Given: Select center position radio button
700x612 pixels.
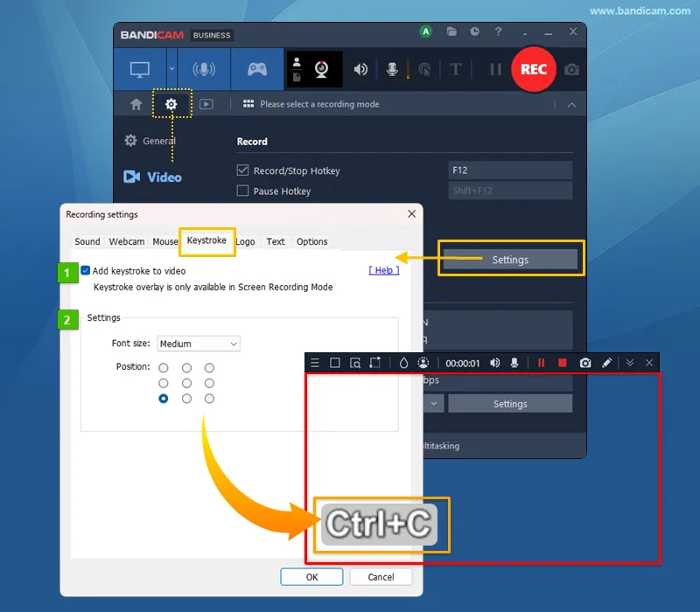Looking at the screenshot, I should [186, 383].
